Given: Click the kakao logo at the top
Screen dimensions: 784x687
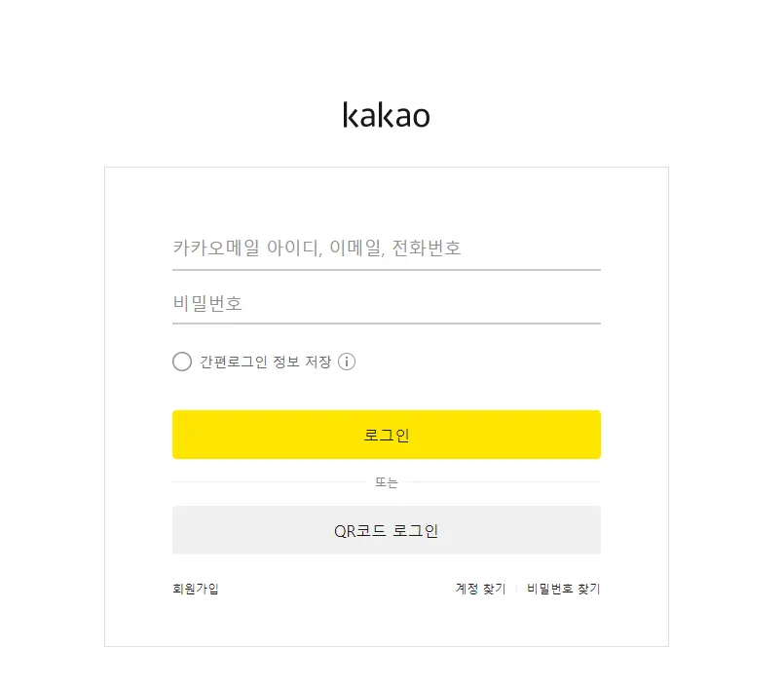Looking at the screenshot, I should pos(387,115).
